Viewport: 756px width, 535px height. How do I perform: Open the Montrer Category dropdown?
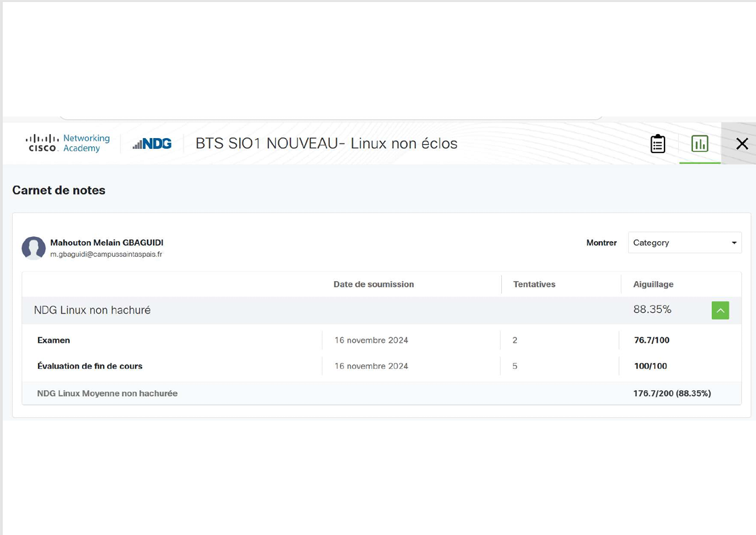pyautogui.click(x=684, y=242)
